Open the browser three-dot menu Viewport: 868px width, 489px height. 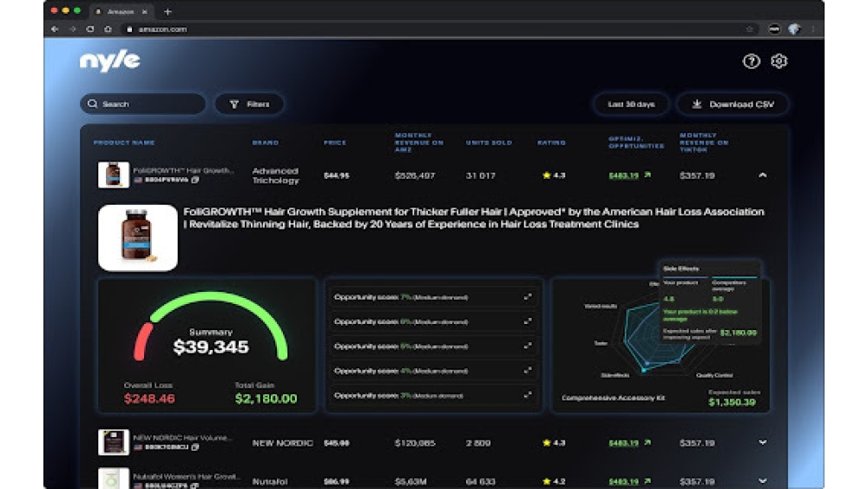(x=812, y=30)
